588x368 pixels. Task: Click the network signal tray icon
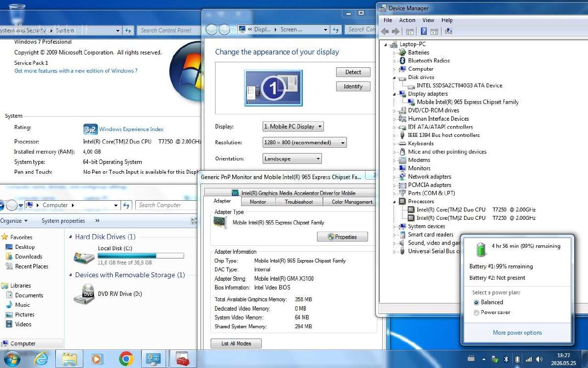[x=529, y=359]
